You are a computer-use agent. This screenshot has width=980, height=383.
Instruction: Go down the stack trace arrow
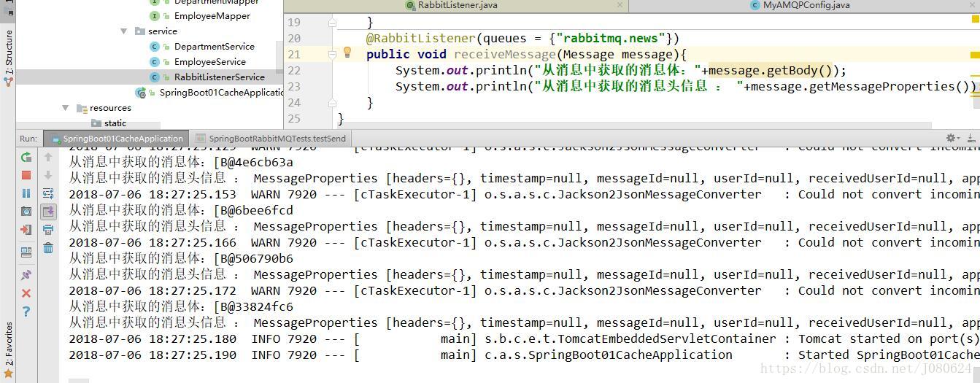pos(48,175)
